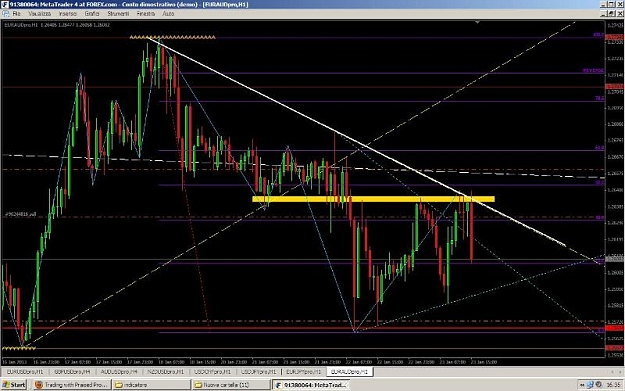Open the Finestra menu

point(145,14)
